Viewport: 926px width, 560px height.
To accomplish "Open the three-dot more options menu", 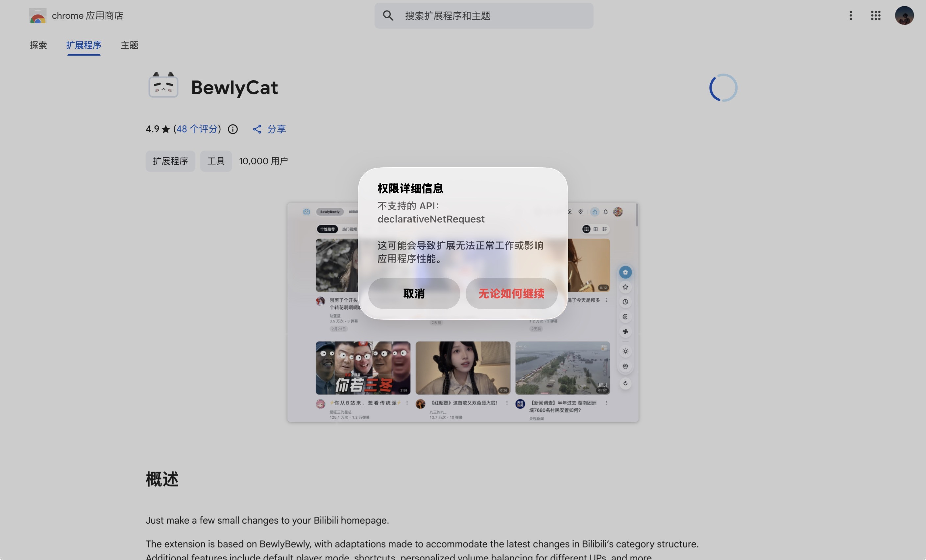I will pos(850,15).
